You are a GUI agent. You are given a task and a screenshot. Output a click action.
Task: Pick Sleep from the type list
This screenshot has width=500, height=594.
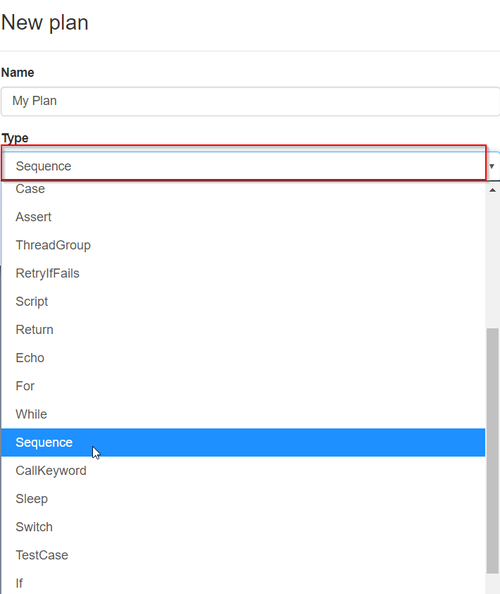click(243, 499)
